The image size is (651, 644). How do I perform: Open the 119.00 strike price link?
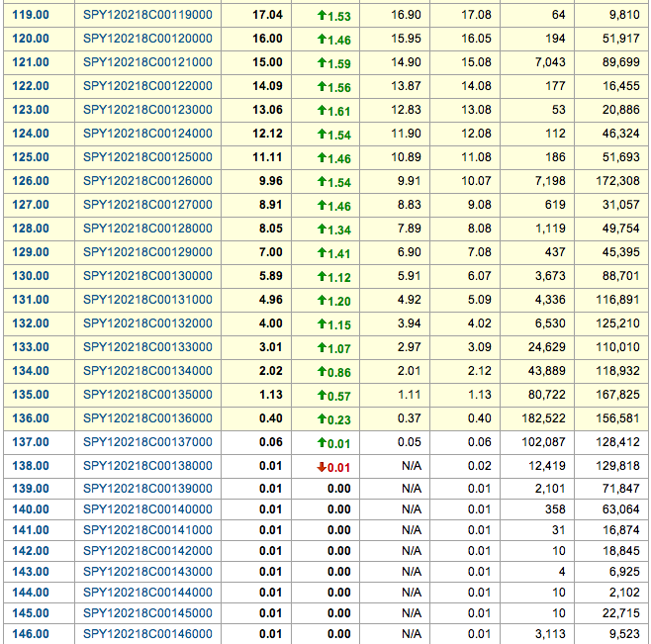(31, 15)
